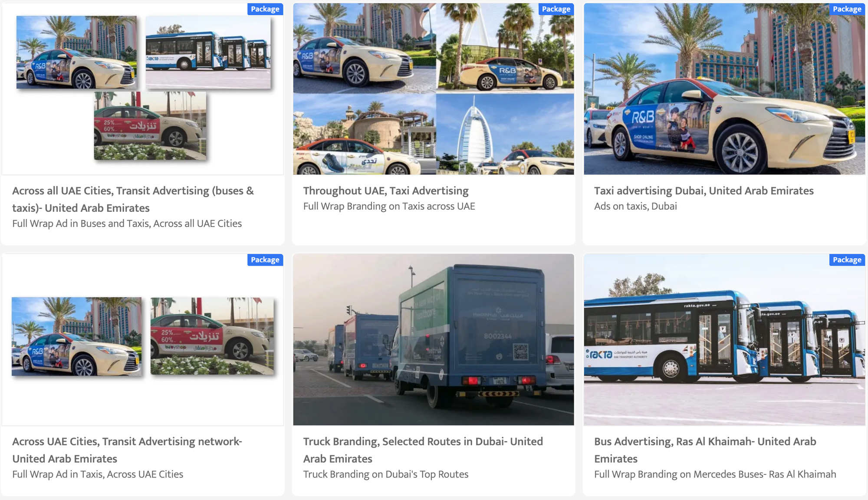The image size is (868, 500).
Task: Click the Package badge on Transit Advertising network card
Action: pyautogui.click(x=265, y=260)
